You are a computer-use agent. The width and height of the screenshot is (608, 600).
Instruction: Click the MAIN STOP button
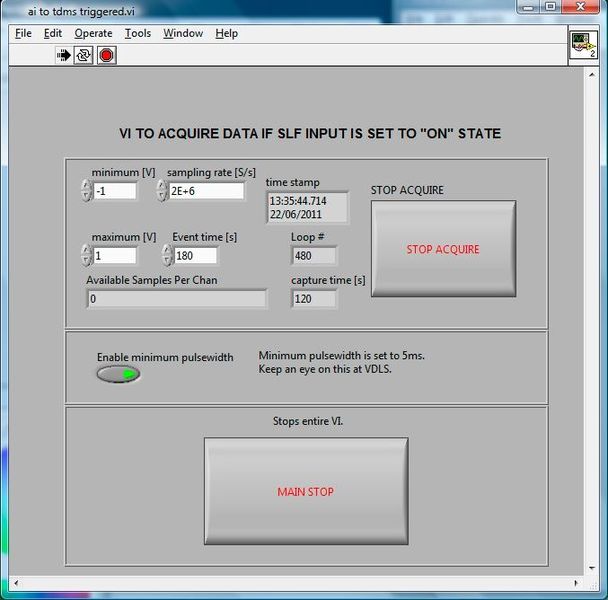306,491
